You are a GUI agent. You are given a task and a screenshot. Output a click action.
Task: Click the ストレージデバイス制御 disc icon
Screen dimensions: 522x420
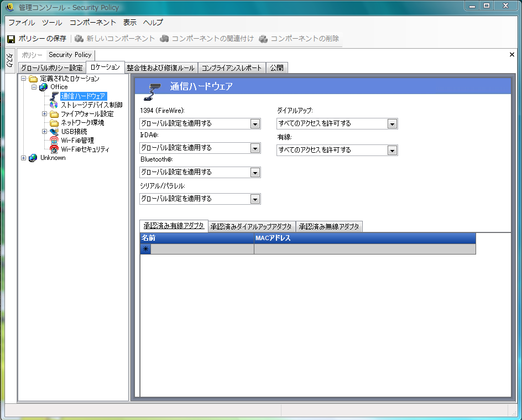[54, 105]
